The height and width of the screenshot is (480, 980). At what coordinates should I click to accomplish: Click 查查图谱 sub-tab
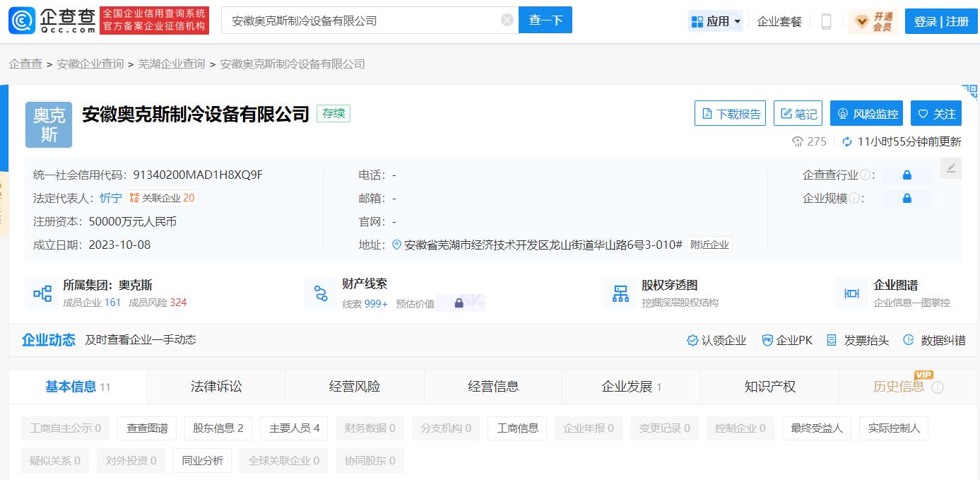147,428
